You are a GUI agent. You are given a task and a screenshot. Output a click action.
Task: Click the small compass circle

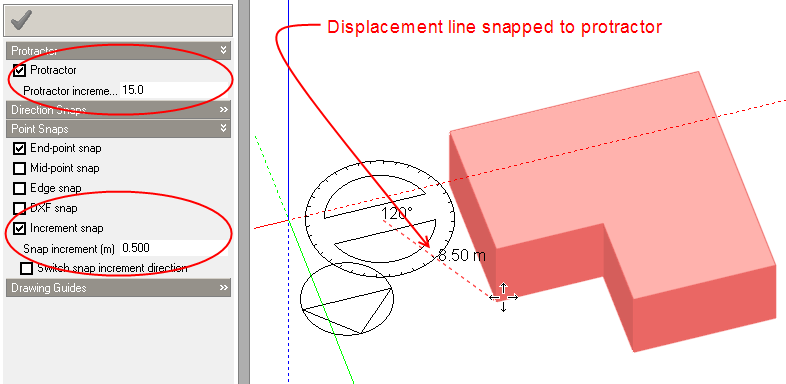(x=347, y=298)
